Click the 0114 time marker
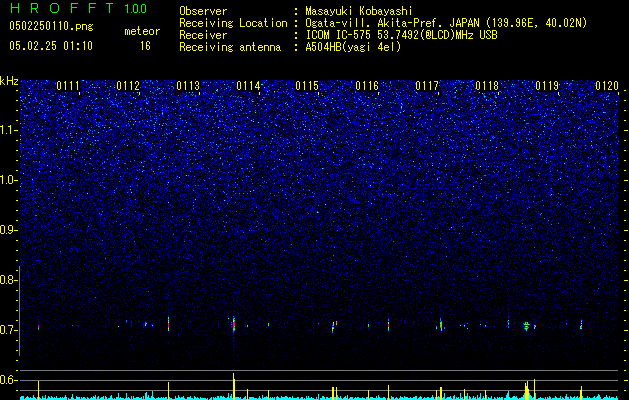This screenshot has width=629, height=400. pos(248,86)
